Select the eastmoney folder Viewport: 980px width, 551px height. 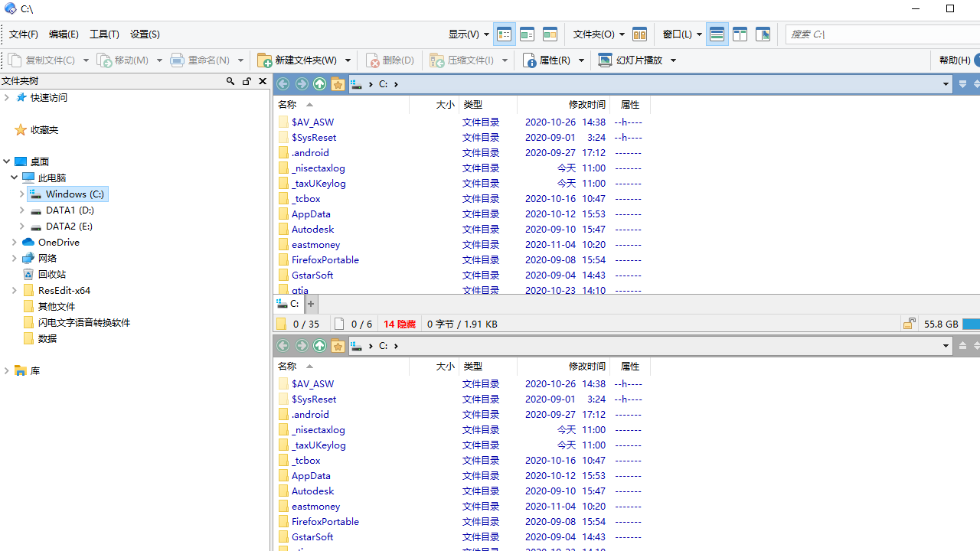click(315, 244)
